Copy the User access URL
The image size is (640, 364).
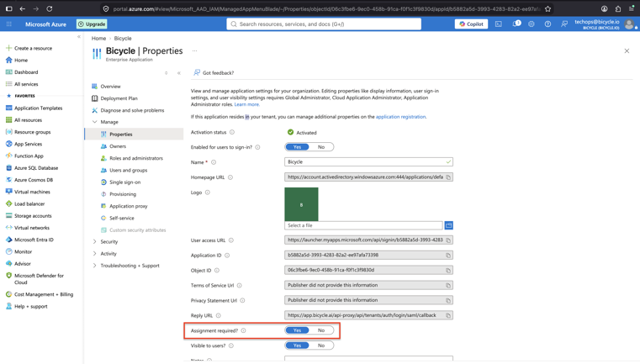[x=448, y=240]
